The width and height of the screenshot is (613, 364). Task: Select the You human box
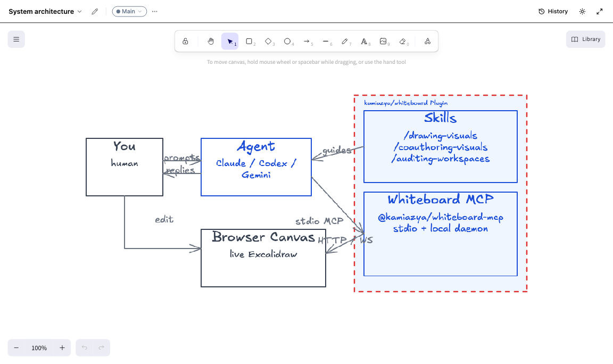(125, 167)
